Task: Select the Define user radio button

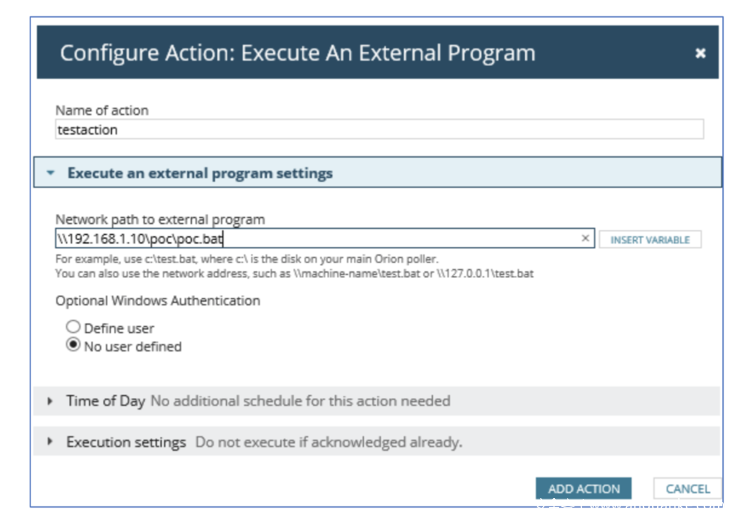Action: pos(72,328)
